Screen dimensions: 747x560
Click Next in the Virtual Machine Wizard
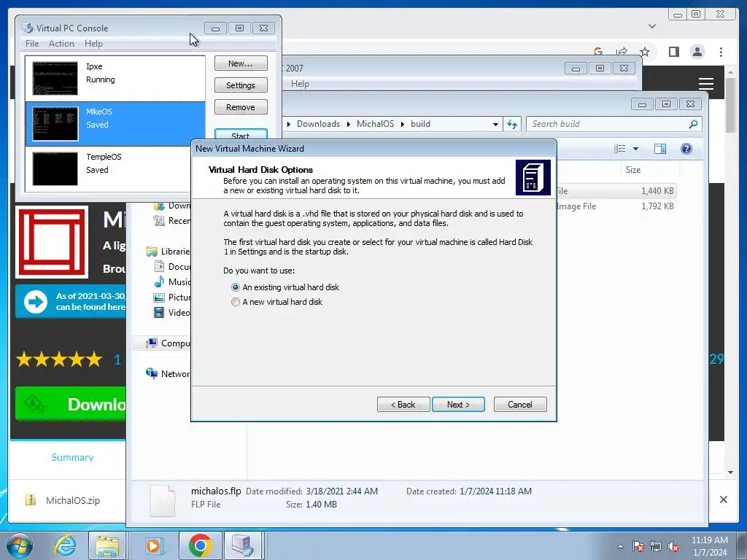pyautogui.click(x=458, y=404)
